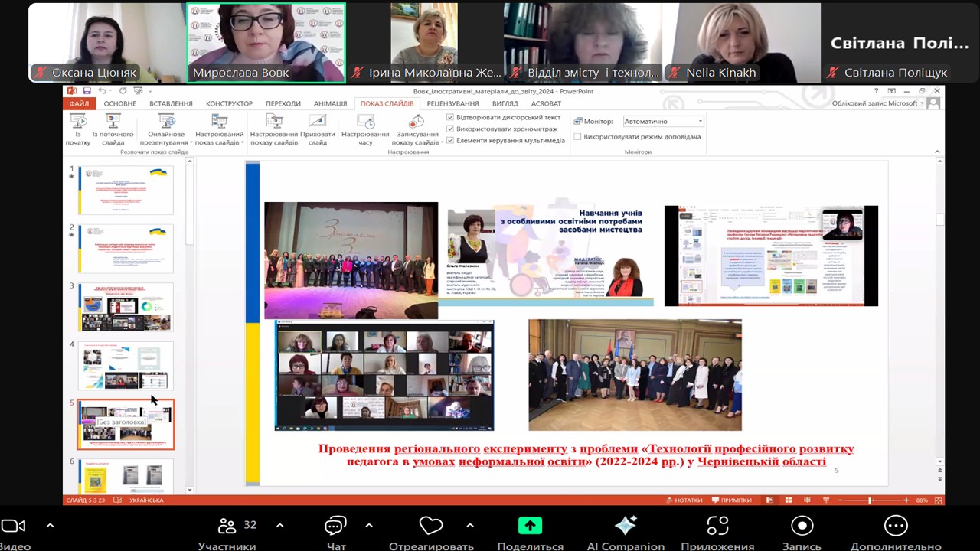980x551 pixels.
Task: Switch to the АНІМАЦІЯ ribbon tab
Action: [330, 103]
